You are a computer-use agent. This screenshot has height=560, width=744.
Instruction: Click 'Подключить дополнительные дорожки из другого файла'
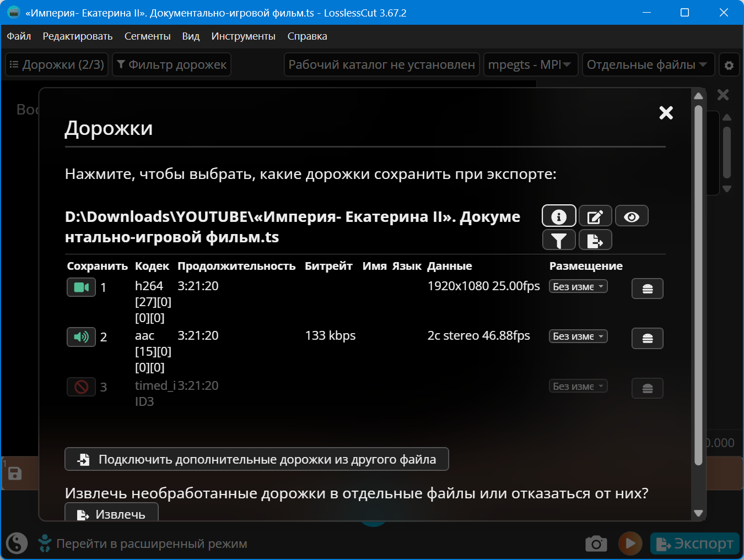257,459
